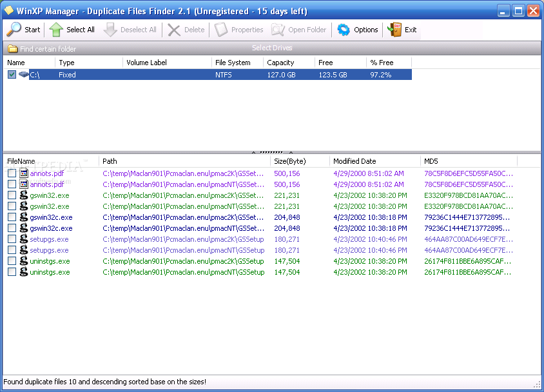Click the window resize grip corner
544x392 pixels.
[538, 384]
